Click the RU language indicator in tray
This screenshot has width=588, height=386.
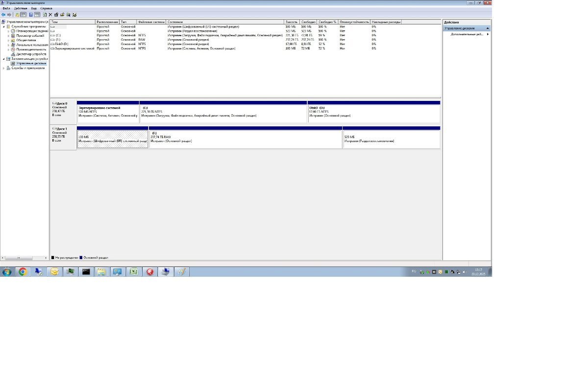point(414,271)
